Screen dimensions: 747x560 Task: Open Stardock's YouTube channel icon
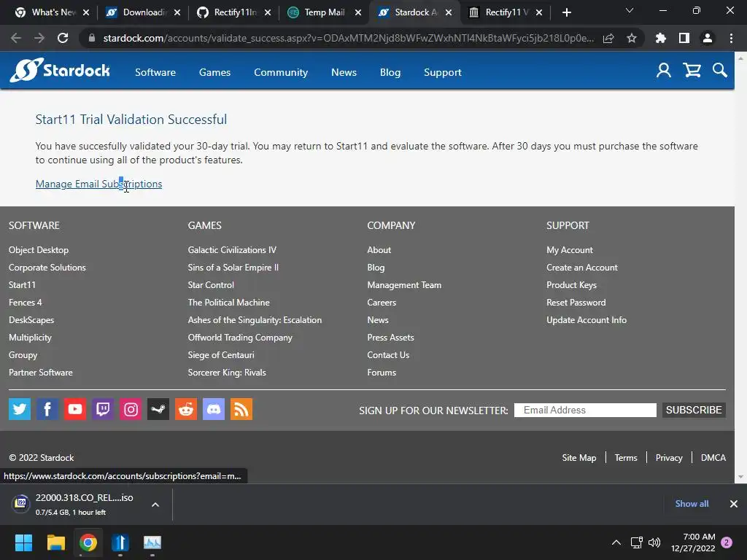(x=75, y=409)
